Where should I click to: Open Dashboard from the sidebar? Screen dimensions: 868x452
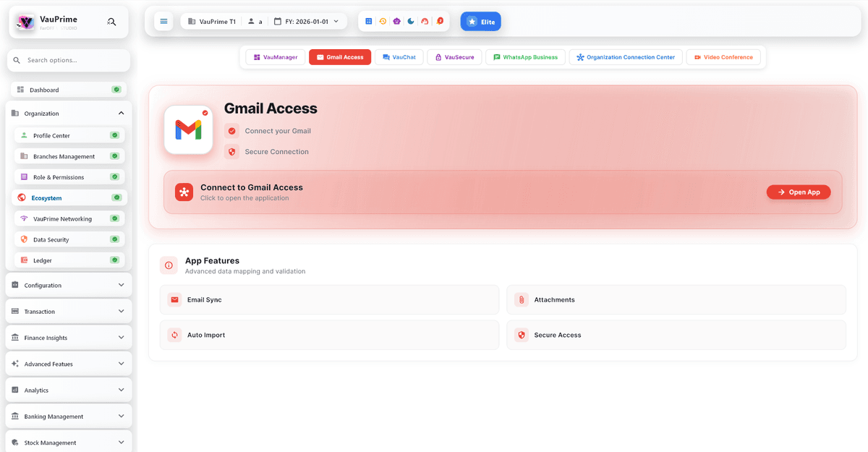[x=69, y=90]
